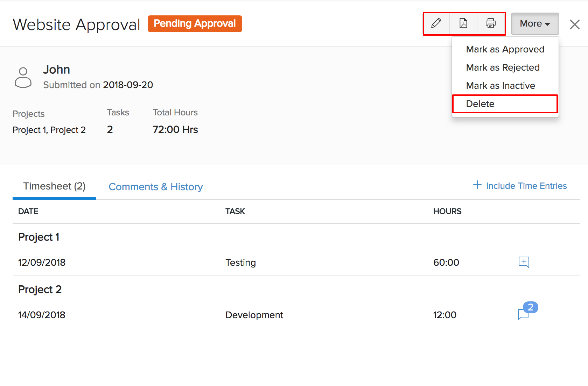Open Comments & History tab
Viewport: 588px width, 386px height.
tap(156, 187)
